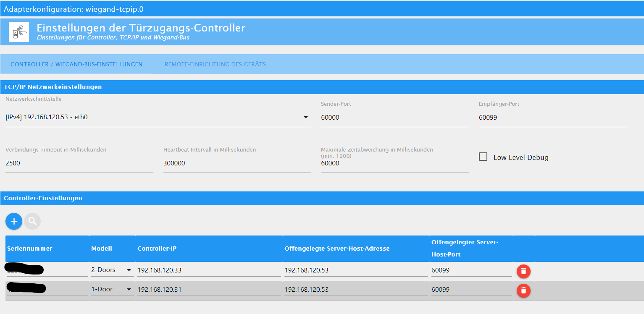Click the Low Level Debug label text
Screen dimensions: 644x314
pos(521,157)
